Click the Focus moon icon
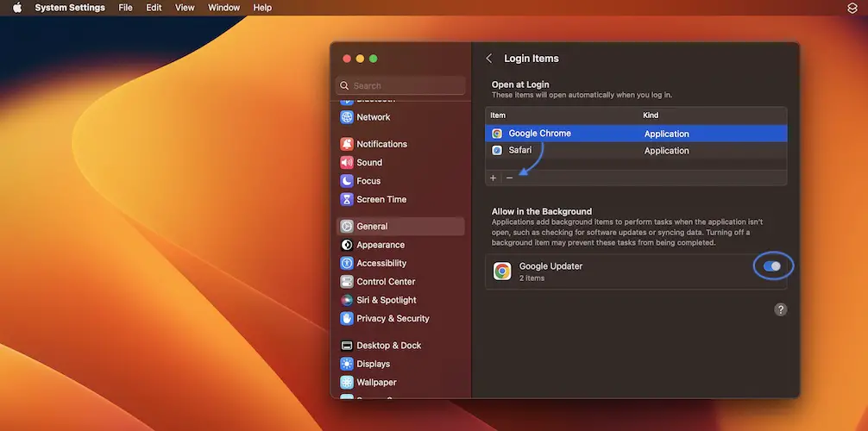 pyautogui.click(x=347, y=181)
